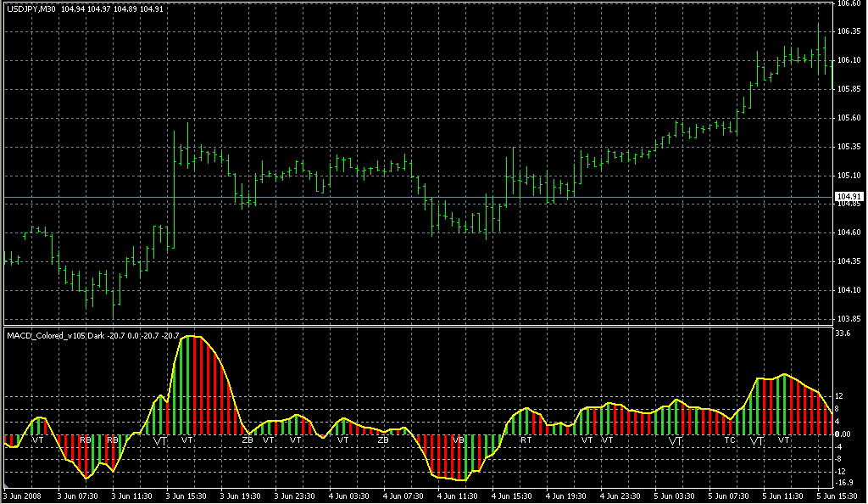Click the USDJPY,M30 chart title label
868x504 pixels.
[x=31, y=8]
